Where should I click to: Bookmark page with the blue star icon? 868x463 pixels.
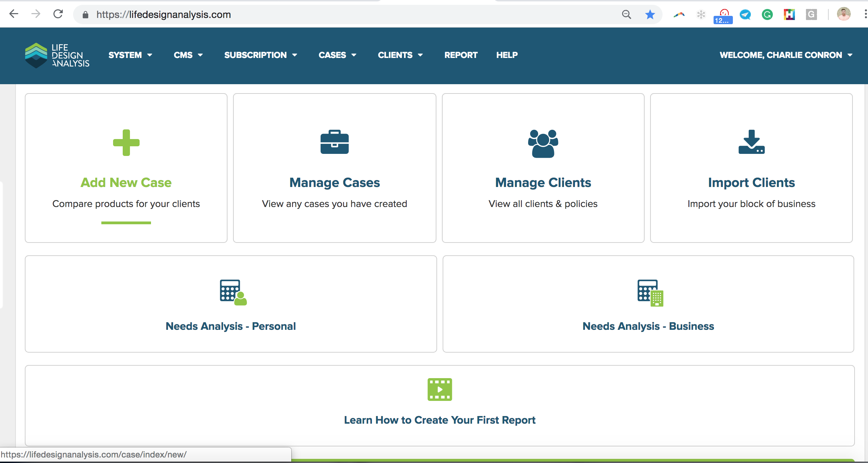tap(650, 14)
